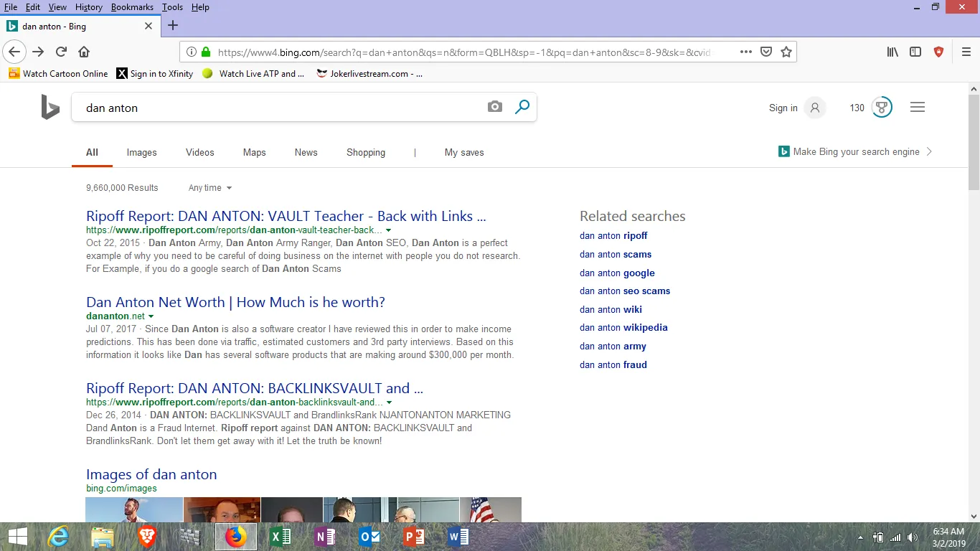Screen dimensions: 980x551
Task: Toggle Firefox sidebar icon
Action: 915,52
